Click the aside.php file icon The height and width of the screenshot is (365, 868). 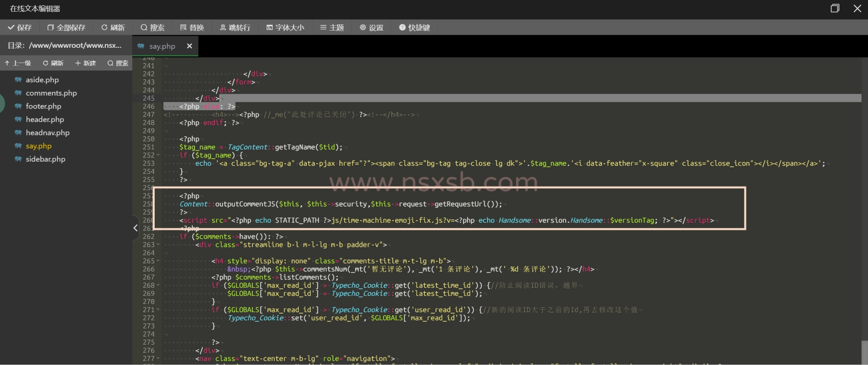[x=18, y=80]
